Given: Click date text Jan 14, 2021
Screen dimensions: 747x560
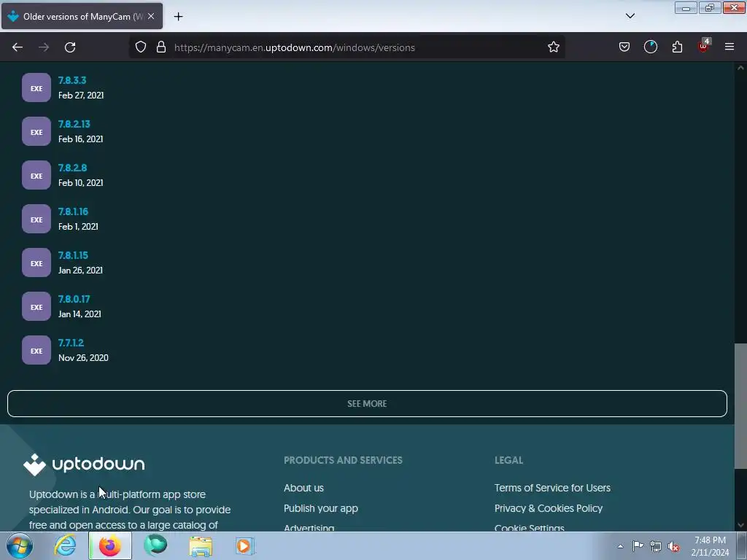Looking at the screenshot, I should [x=80, y=314].
